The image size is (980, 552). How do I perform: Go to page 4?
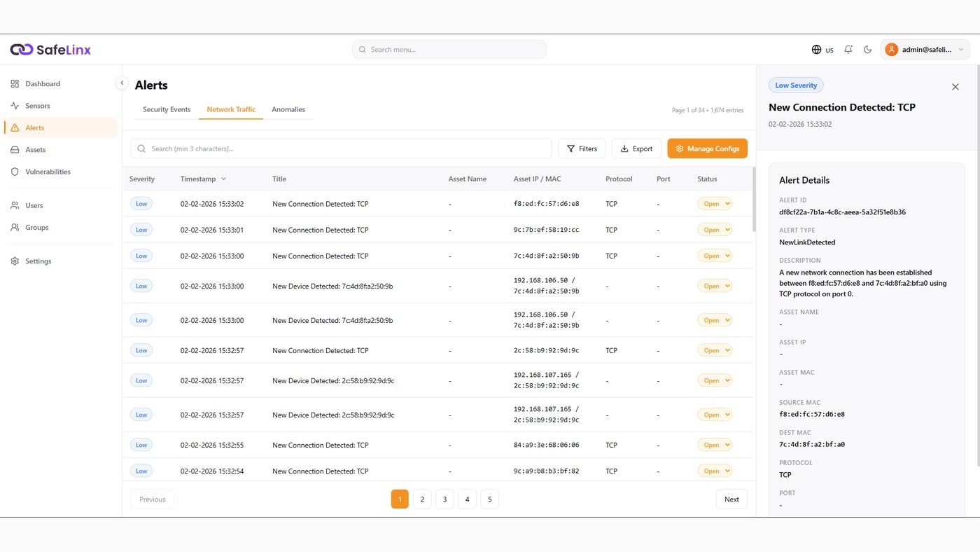point(467,499)
